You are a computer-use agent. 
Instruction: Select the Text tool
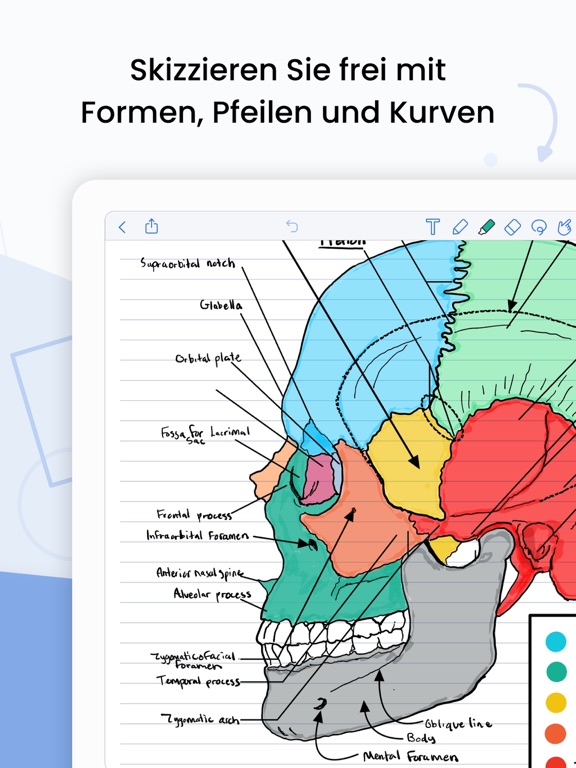pyautogui.click(x=432, y=227)
